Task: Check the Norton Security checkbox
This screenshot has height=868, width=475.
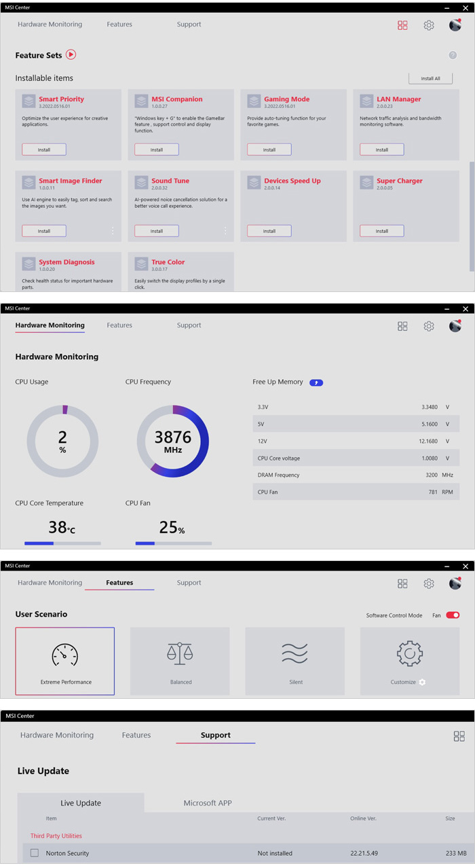Action: pyautogui.click(x=35, y=852)
